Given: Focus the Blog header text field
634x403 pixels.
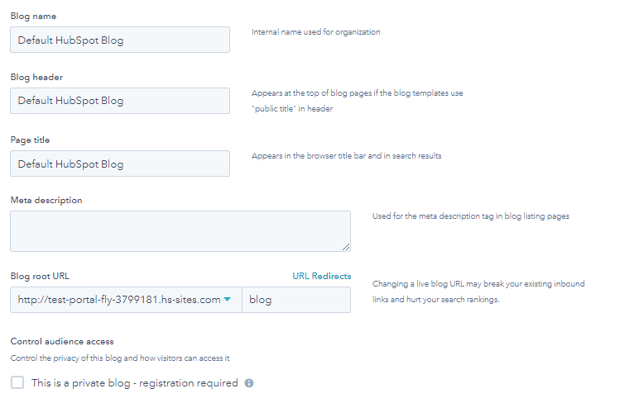Looking at the screenshot, I should (119, 101).
